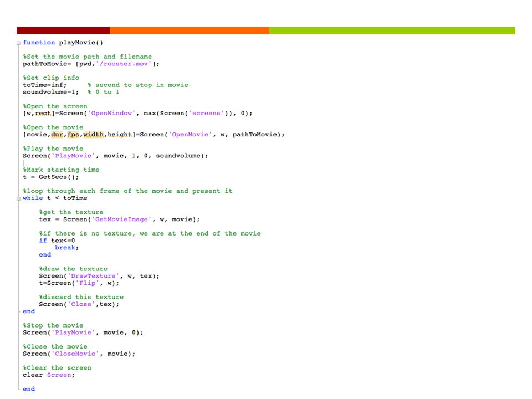Click the 'clear Screen;' statement
The image size is (532, 399).
[49, 375]
